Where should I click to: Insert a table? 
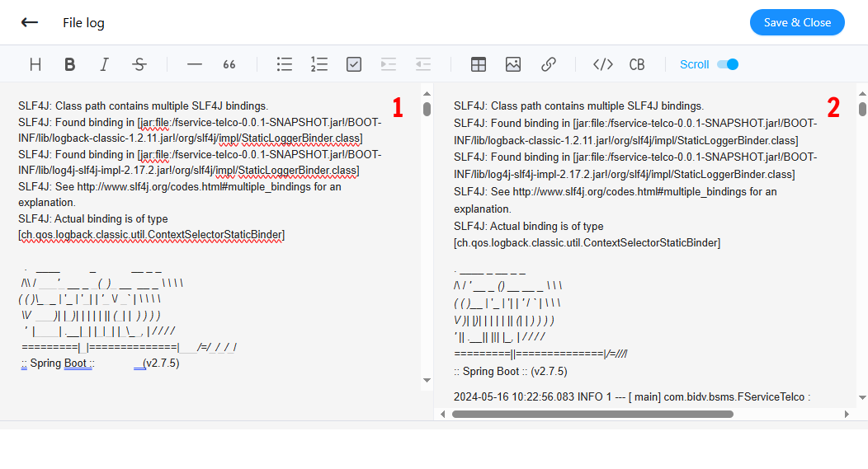[x=479, y=65]
